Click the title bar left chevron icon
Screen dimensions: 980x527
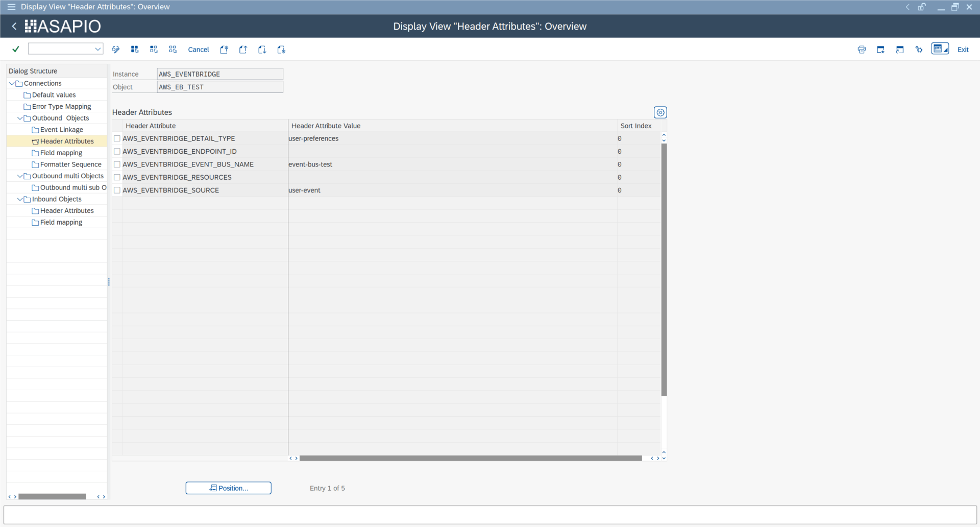908,7
